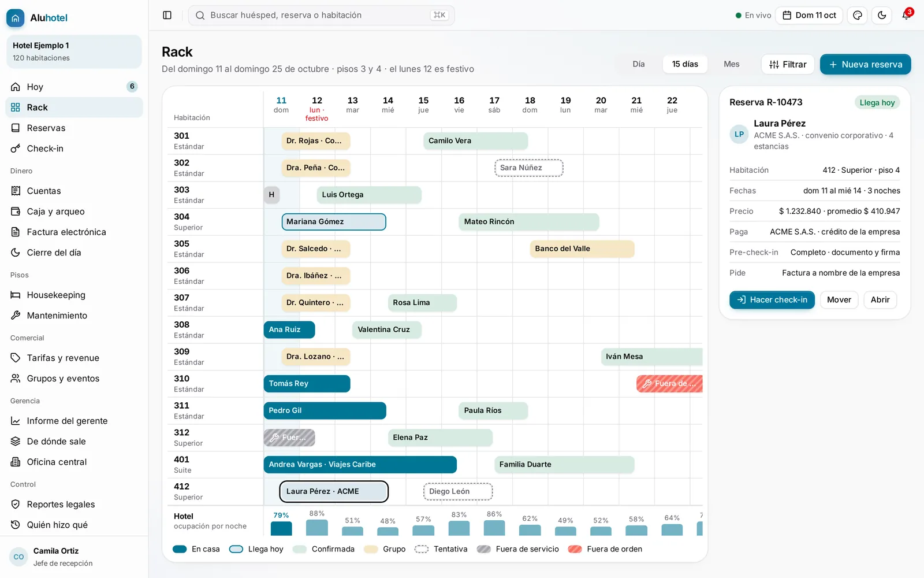
Task: Click the Mover button
Action: click(839, 300)
